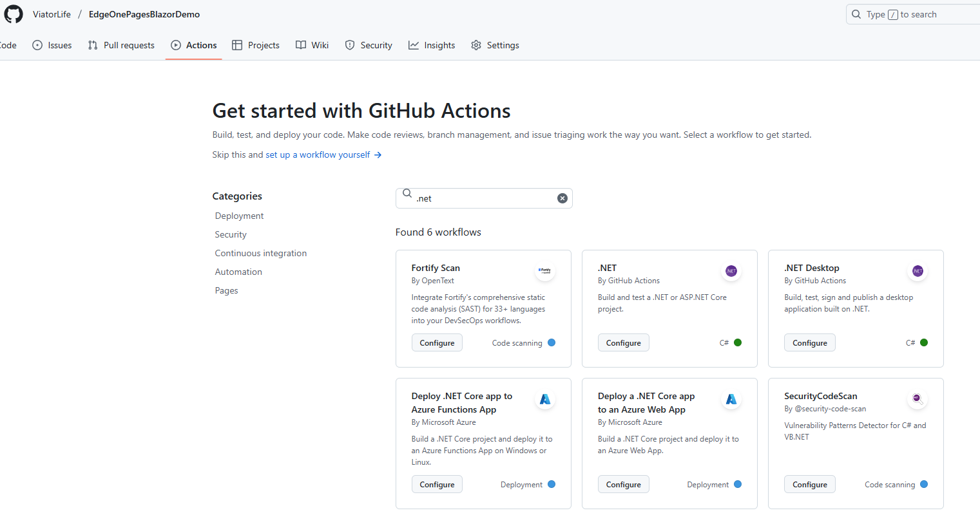980x524 pixels.
Task: Click the Security shield icon
Action: [x=350, y=45]
